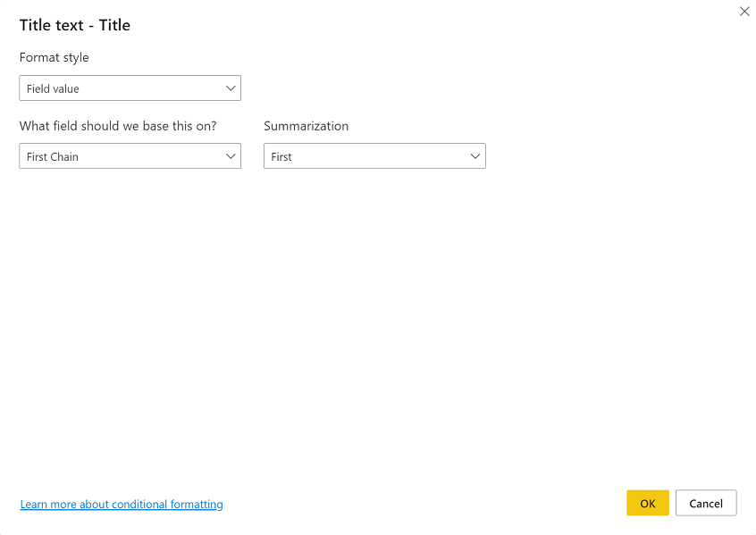This screenshot has height=535, width=756.
Task: Click the Title text - Title heading
Action: [75, 25]
